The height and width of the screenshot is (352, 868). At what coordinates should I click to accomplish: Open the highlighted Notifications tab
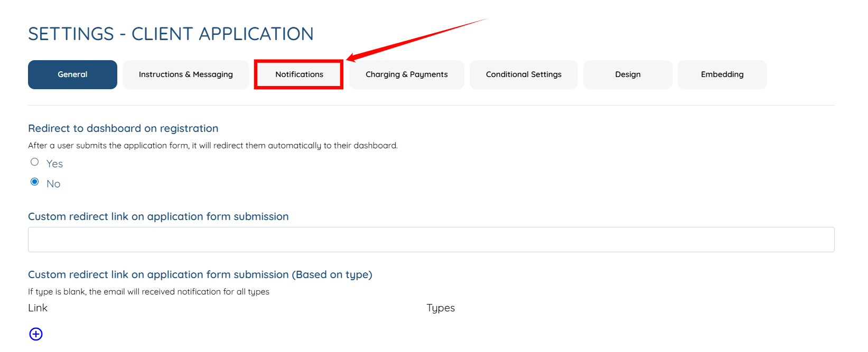299,74
